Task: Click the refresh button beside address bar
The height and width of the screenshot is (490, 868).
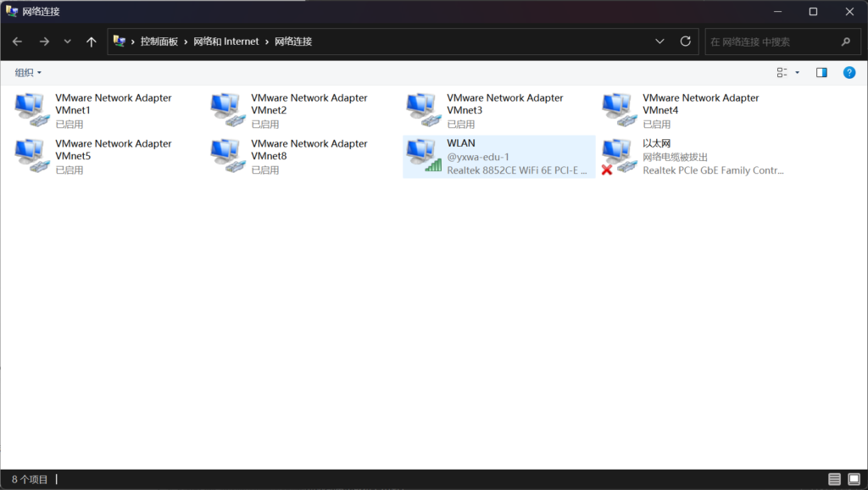Action: pos(686,42)
